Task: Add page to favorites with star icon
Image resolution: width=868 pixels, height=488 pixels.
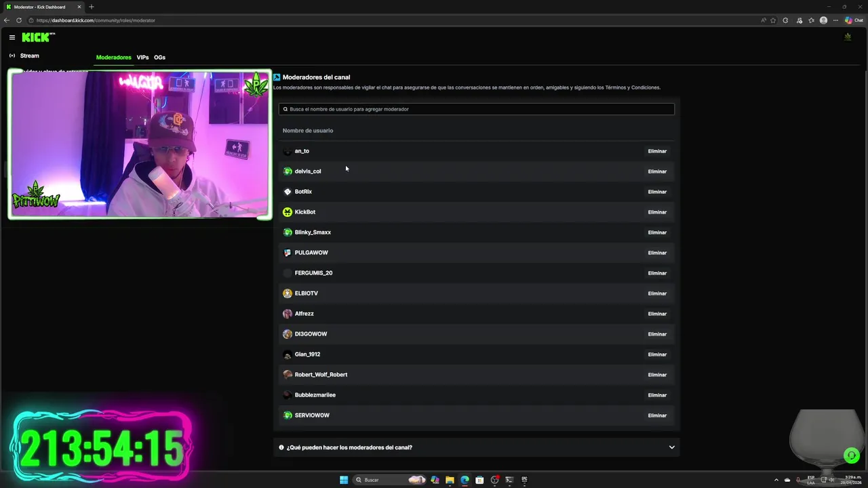Action: pyautogui.click(x=773, y=20)
